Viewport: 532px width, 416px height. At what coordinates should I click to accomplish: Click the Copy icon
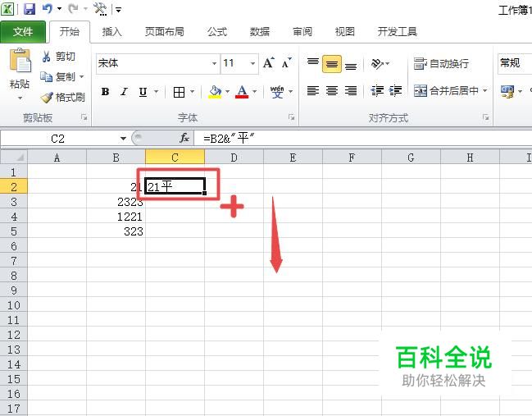pos(46,77)
